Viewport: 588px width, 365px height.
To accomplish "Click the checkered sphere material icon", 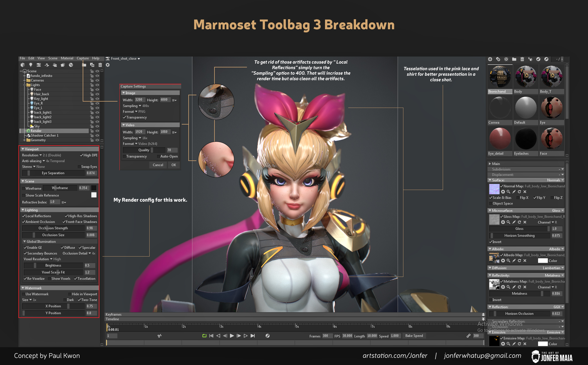I will [506, 59].
